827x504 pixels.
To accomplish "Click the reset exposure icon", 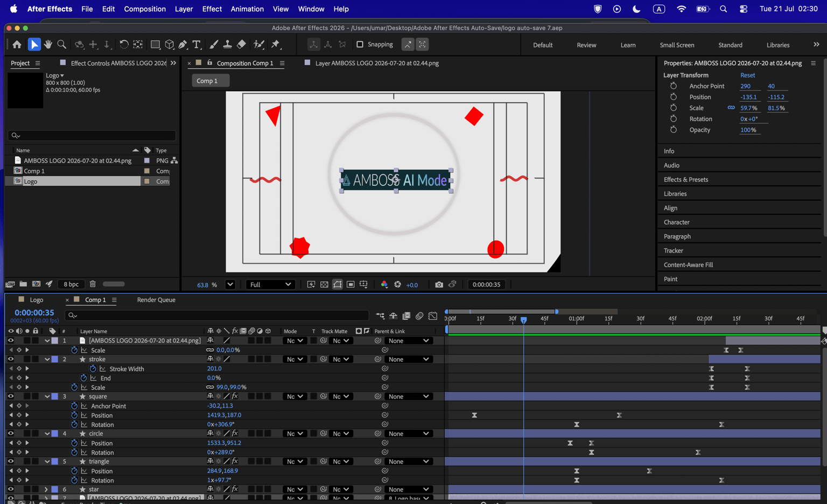I will (397, 285).
